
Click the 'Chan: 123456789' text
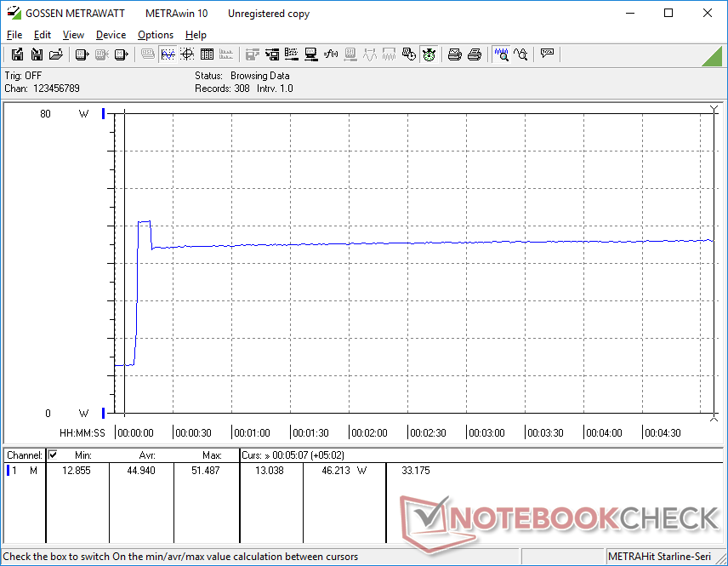43,89
